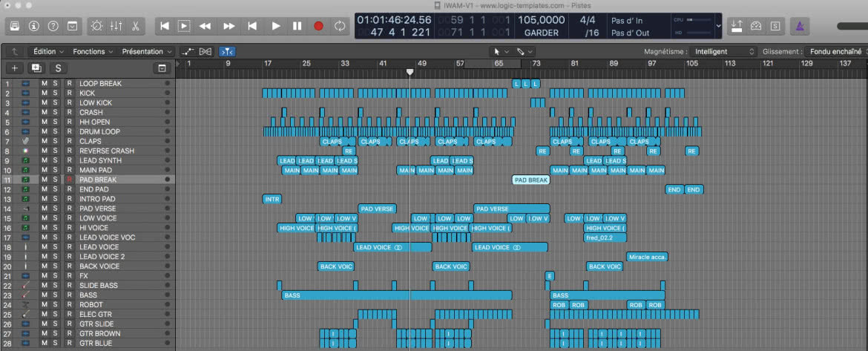Viewport: 868px width, 351px height.
Task: Toggle the blue Catch Playhead icon
Action: click(x=227, y=51)
